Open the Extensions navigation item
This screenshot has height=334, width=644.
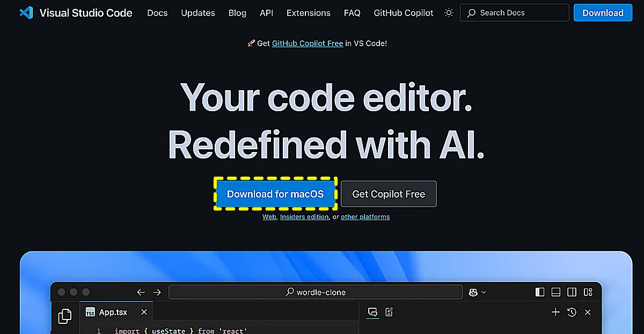point(309,13)
